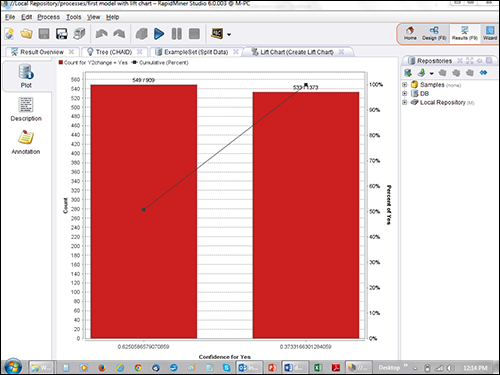
Task: Click the red legend swatch for Y2change = Yes
Action: pyautogui.click(x=61, y=62)
